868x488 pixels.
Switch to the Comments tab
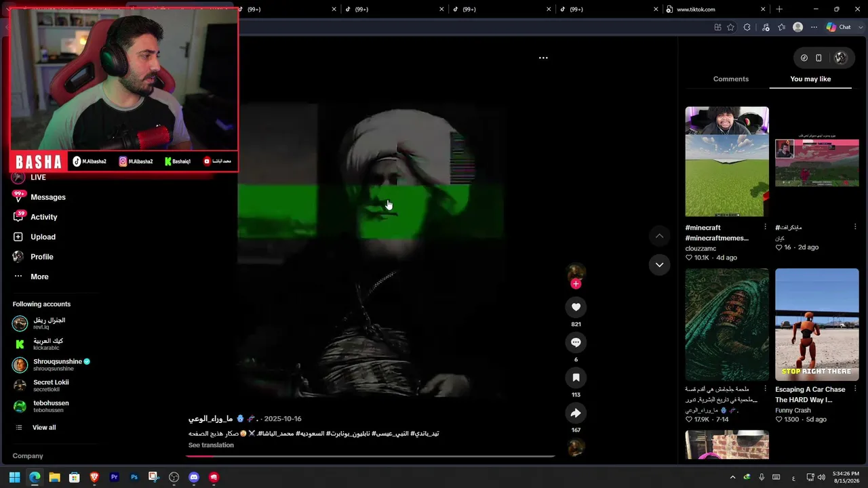coord(731,79)
